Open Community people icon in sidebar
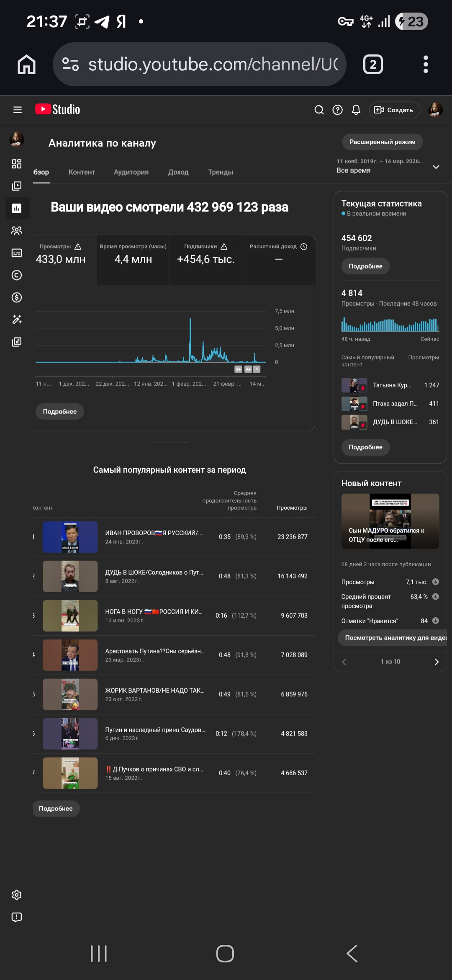This screenshot has width=452, height=980. click(17, 230)
